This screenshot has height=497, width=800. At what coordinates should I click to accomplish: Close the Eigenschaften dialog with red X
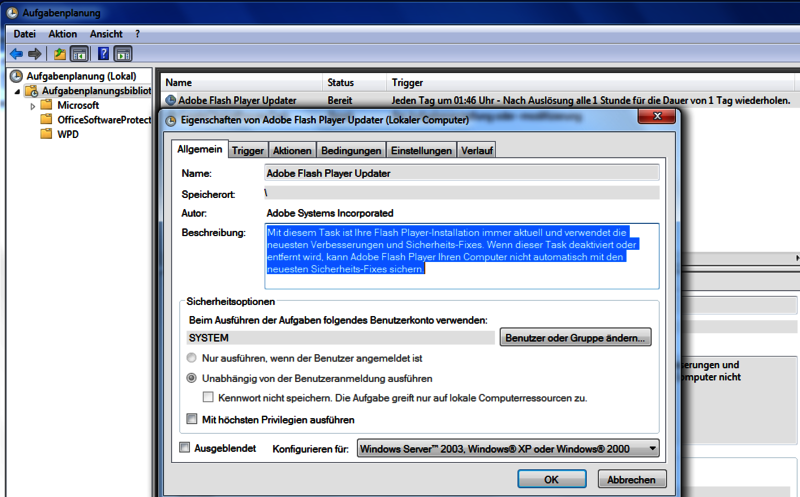click(x=657, y=116)
